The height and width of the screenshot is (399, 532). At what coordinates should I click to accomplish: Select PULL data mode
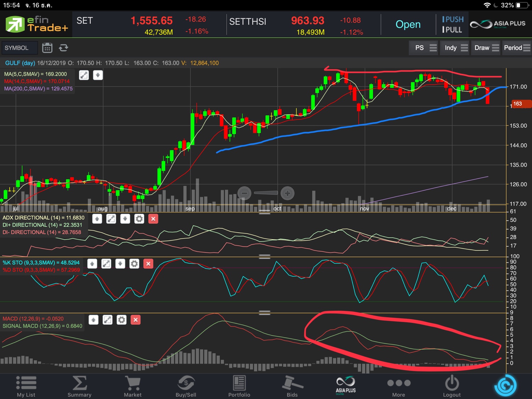(452, 30)
